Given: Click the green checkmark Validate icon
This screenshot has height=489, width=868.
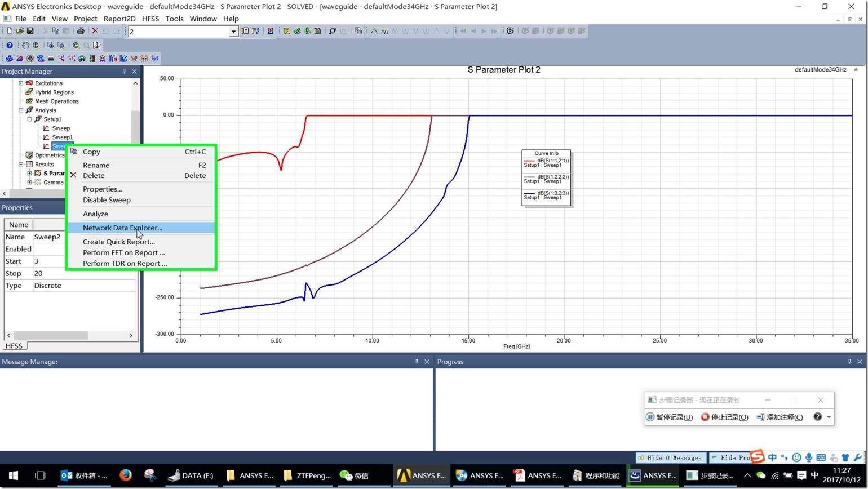Looking at the screenshot, I should point(297,31).
